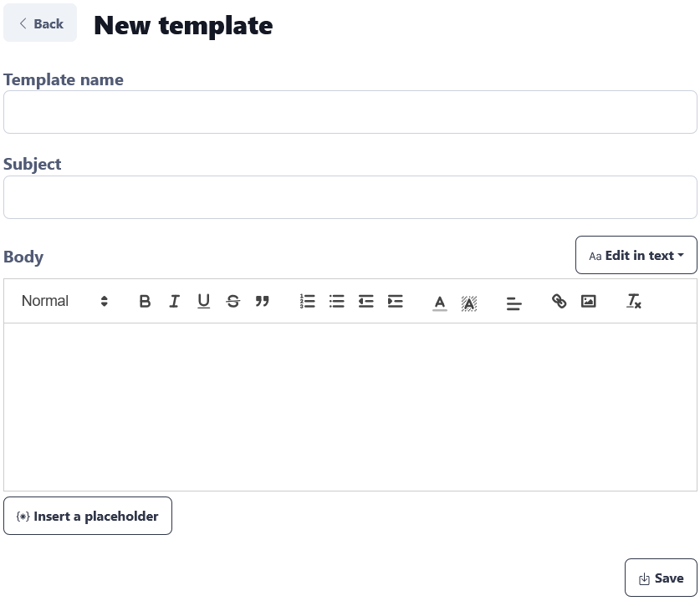This screenshot has width=700, height=606.
Task: Decrease the text indent
Action: pos(366,301)
